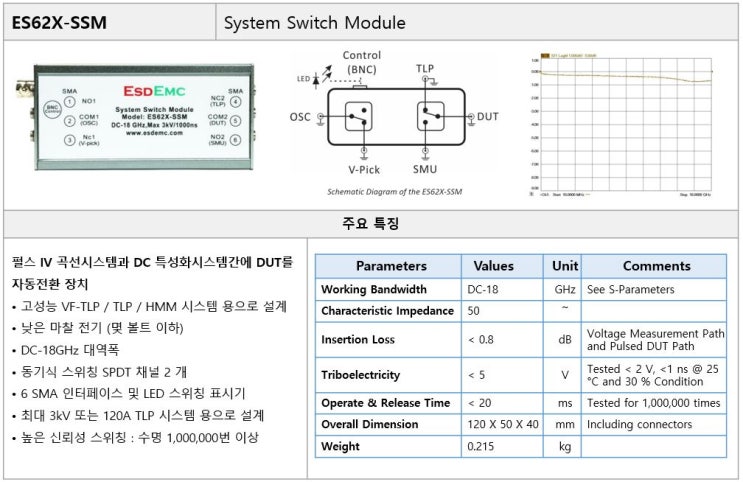Click the EsdEmc logo on the device
The height and width of the screenshot is (482, 743).
tap(154, 91)
